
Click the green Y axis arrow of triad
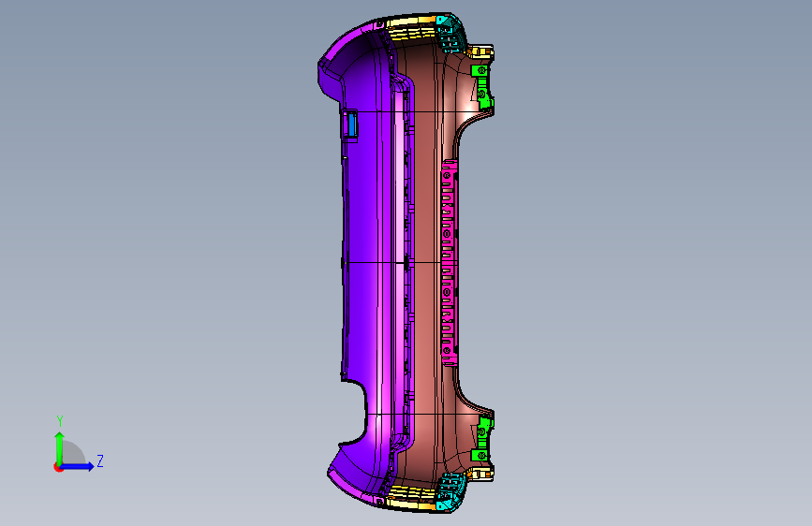coord(60,447)
